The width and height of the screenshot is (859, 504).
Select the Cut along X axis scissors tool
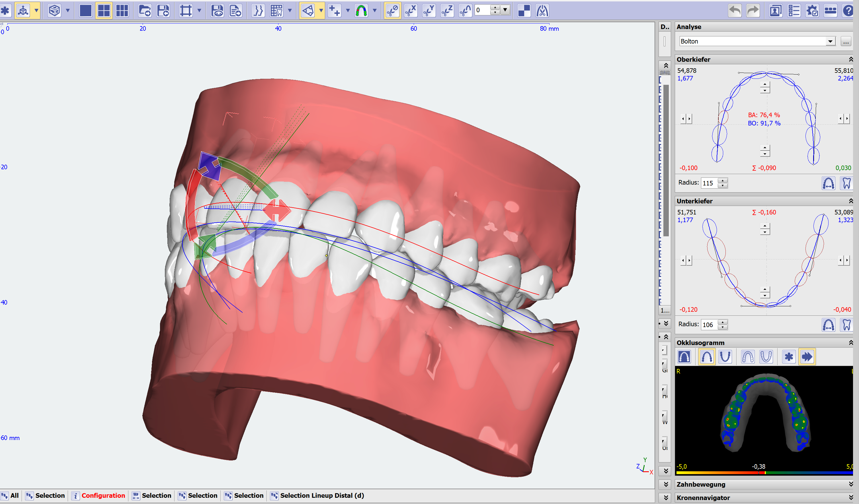pos(410,10)
